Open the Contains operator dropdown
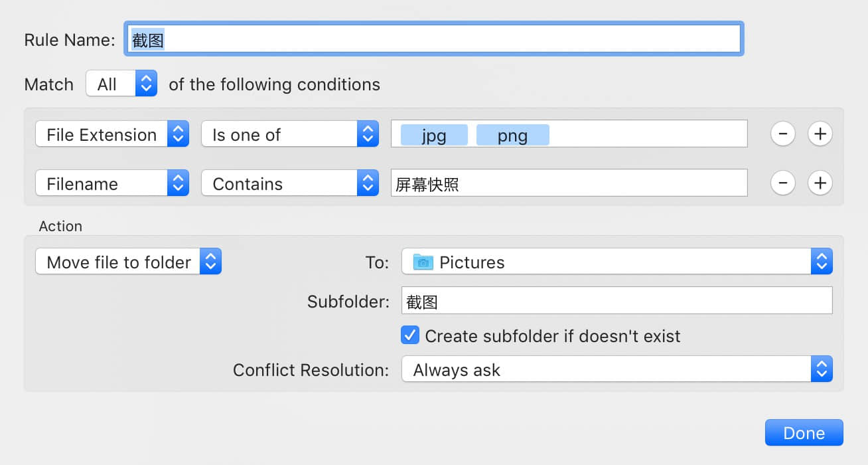Viewport: 868px width, 465px height. tap(290, 183)
